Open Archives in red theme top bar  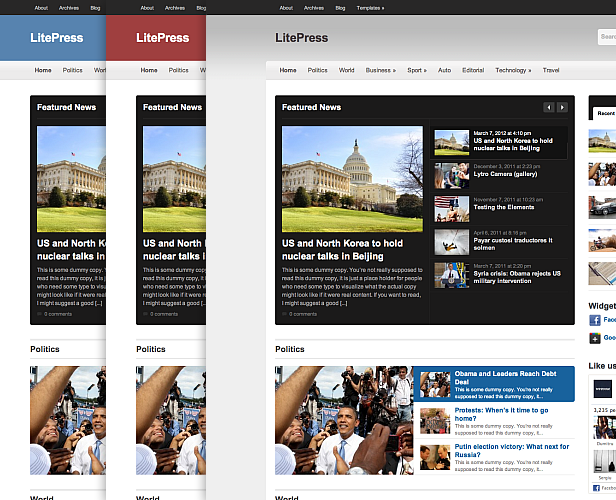click(175, 8)
